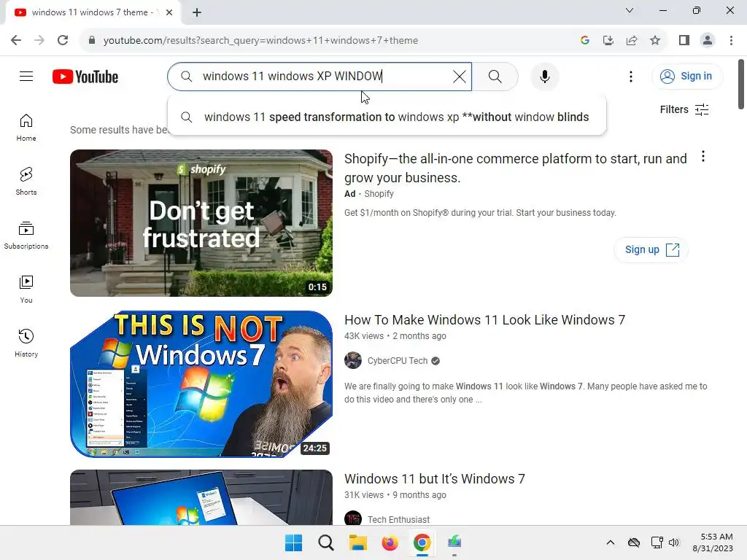This screenshot has width=747, height=560.
Task: Open the Windows Start menu
Action: coord(293,542)
